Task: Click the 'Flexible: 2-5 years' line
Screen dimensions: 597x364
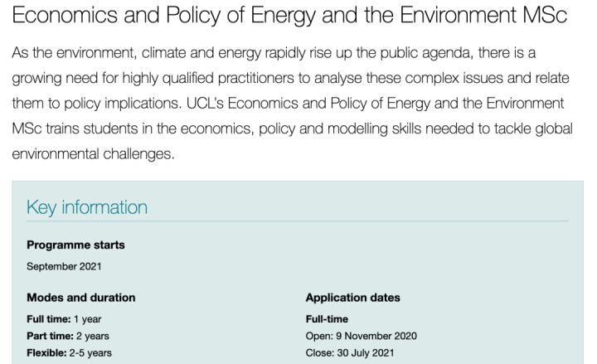Action: 70,353
